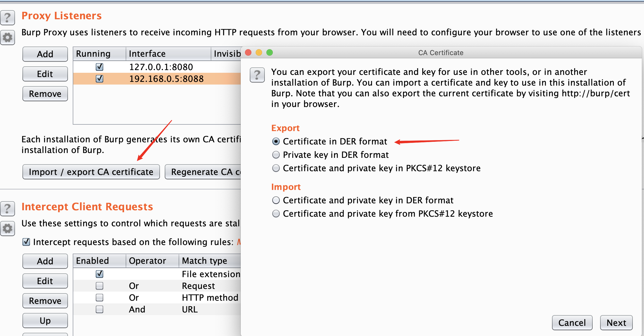Image resolution: width=644 pixels, height=336 pixels.
Task: Open Proxy Listeners settings gear
Action: (x=7, y=37)
